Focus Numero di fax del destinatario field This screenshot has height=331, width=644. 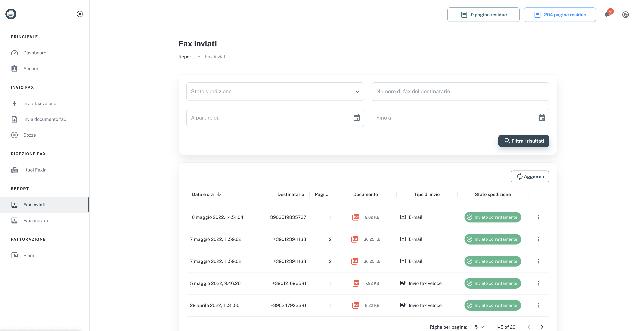point(460,91)
